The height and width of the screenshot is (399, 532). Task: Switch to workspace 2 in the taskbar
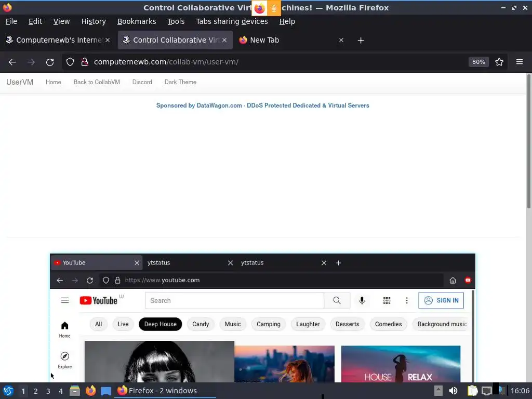36,391
